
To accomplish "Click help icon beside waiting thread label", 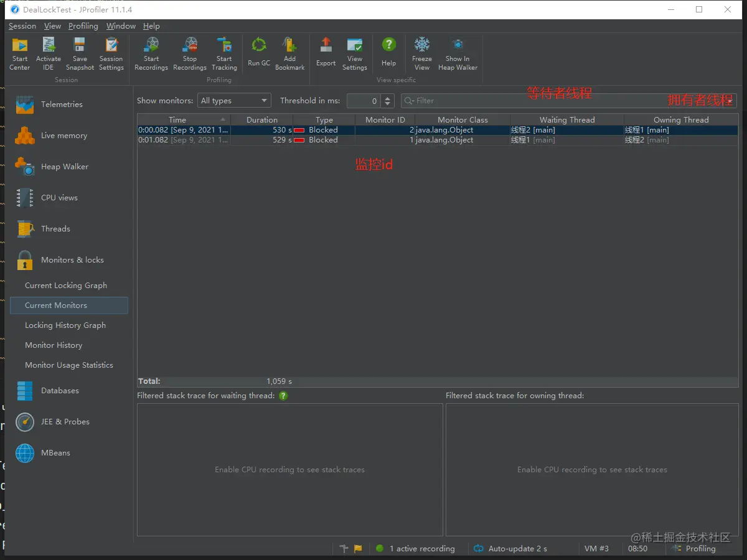I will click(283, 396).
